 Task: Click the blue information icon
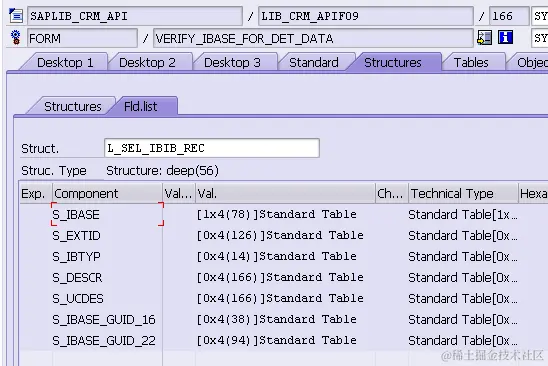pyautogui.click(x=505, y=37)
